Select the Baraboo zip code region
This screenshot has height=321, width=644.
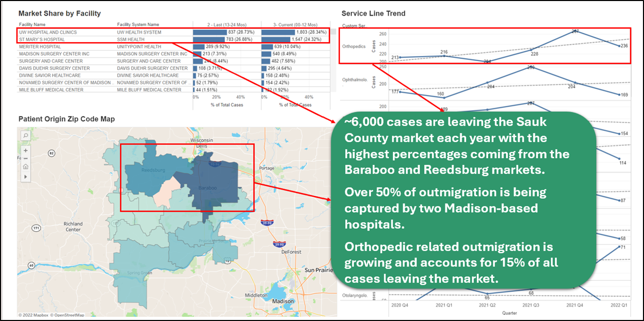coord(211,188)
